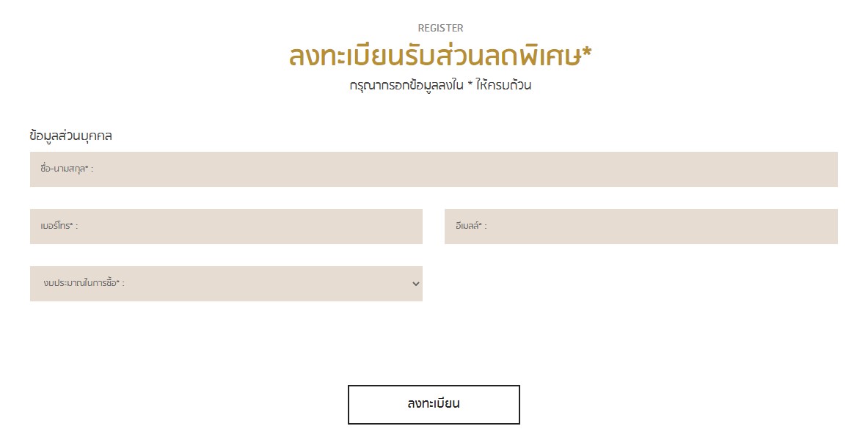Click the asterisk inside the instruction sentence
Image resolution: width=868 pixels, height=437 pixels.
[x=470, y=84]
